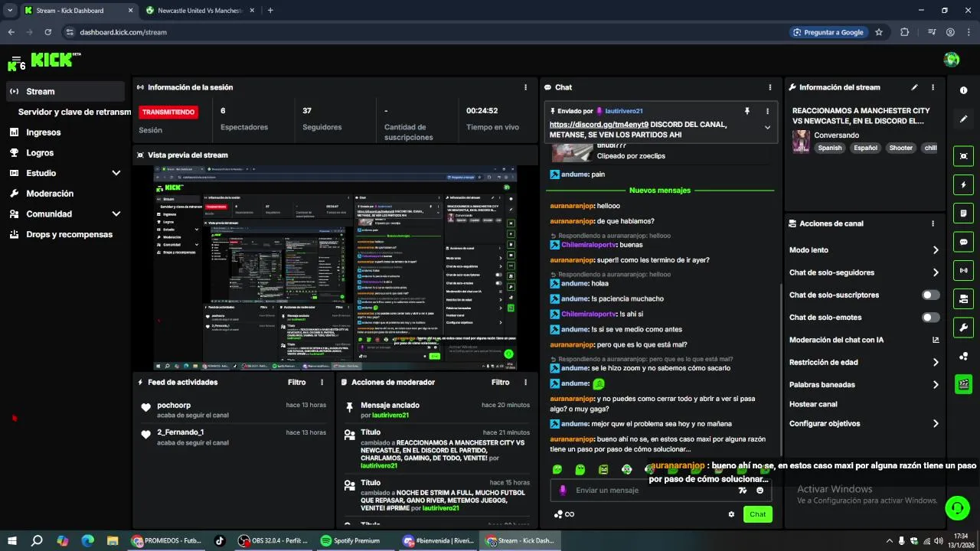Open Servidor y clave de retransmisión
This screenshot has width=980, height=551.
74,112
